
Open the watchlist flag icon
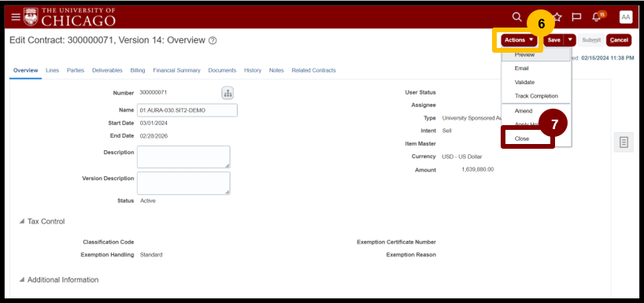click(x=576, y=17)
